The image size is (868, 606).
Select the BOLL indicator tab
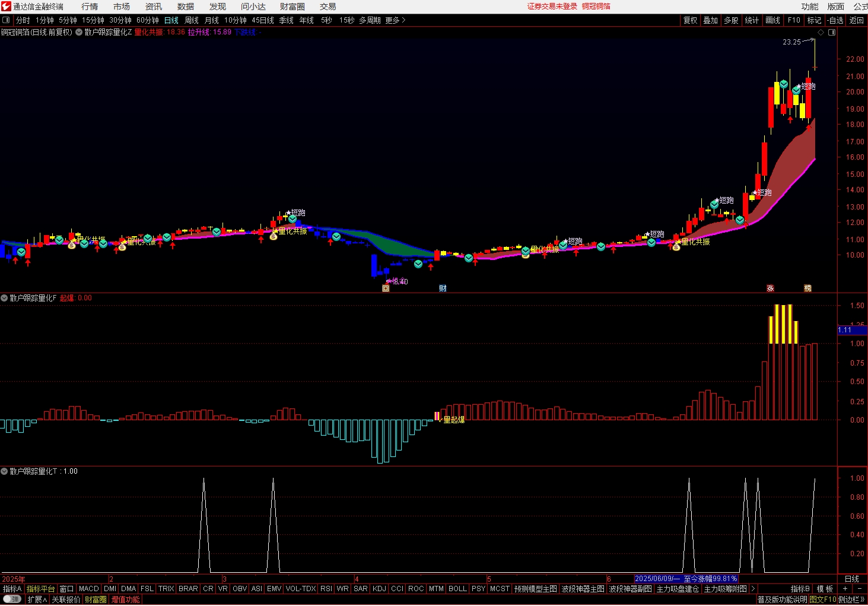(x=457, y=589)
